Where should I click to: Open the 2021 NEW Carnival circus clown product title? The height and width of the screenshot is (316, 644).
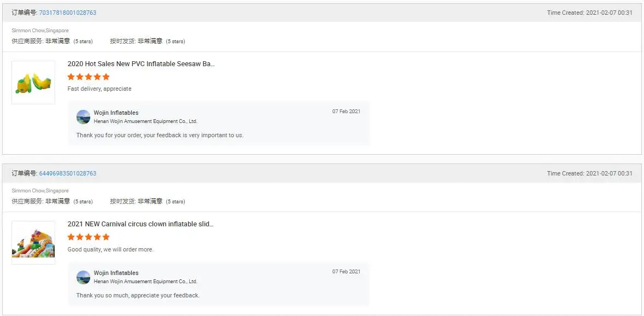[140, 224]
